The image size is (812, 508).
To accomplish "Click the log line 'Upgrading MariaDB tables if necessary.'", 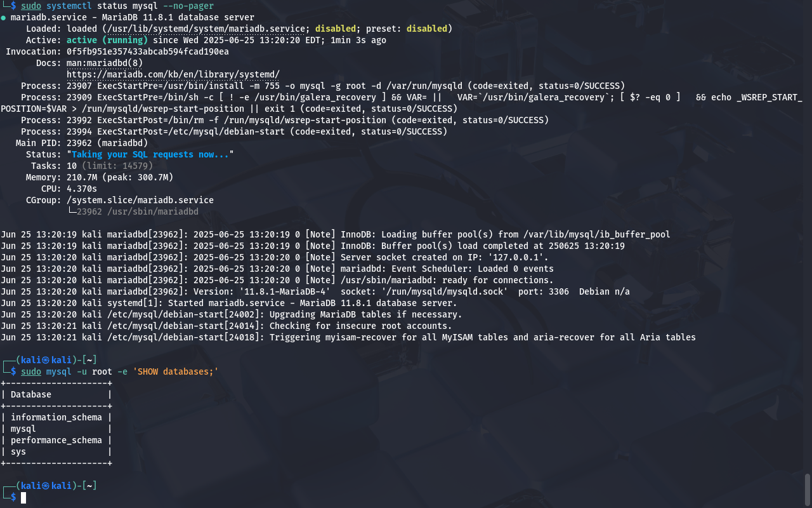I will point(232,314).
